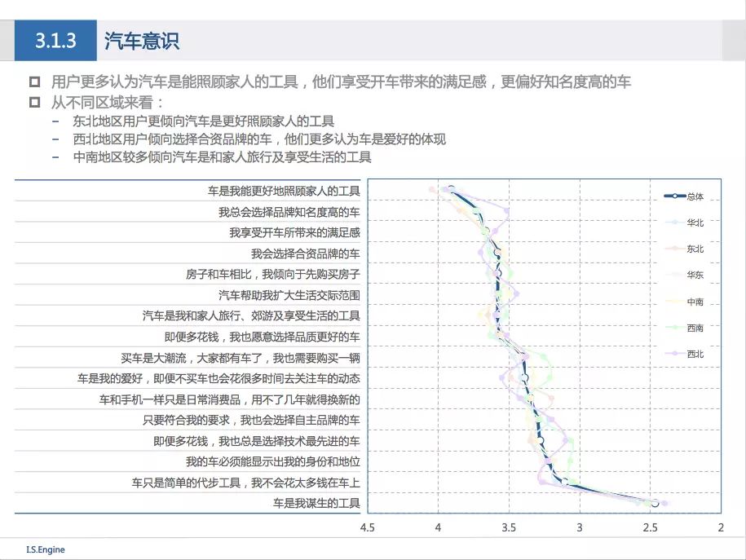Click axis value 3
The width and height of the screenshot is (746, 560).
[580, 527]
